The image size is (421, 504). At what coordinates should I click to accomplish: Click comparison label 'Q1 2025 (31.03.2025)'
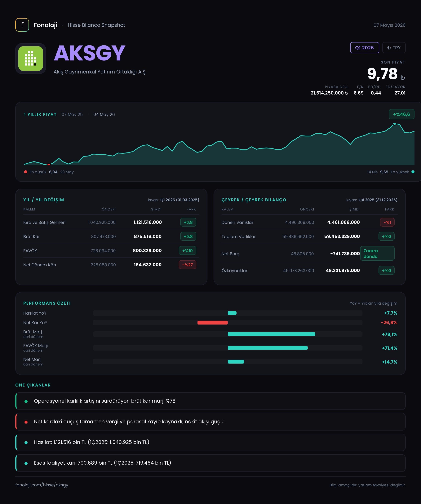coord(180,200)
